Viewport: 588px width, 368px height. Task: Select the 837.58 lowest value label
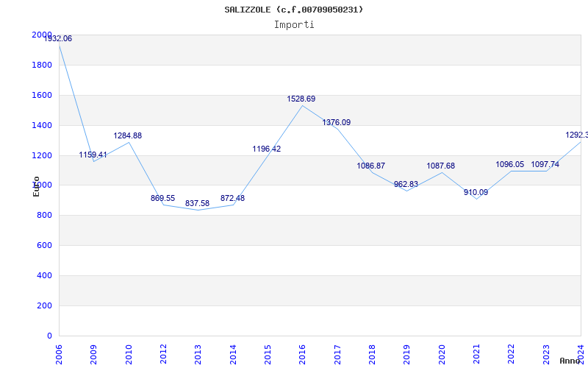tap(198, 203)
